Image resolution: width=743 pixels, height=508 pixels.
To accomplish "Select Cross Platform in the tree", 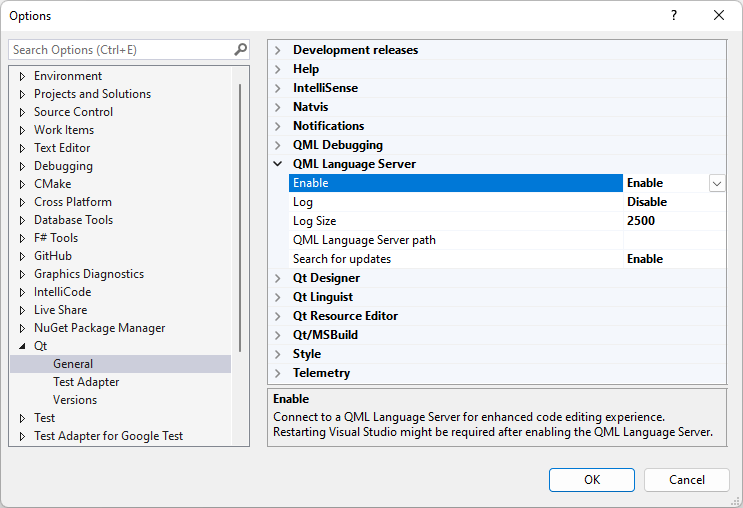I will (73, 202).
